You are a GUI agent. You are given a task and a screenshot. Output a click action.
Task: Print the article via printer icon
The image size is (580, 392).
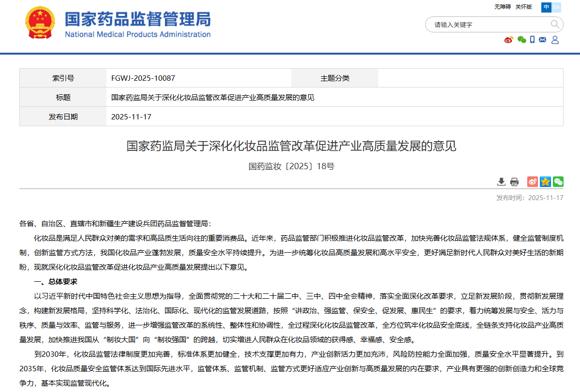tap(514, 182)
